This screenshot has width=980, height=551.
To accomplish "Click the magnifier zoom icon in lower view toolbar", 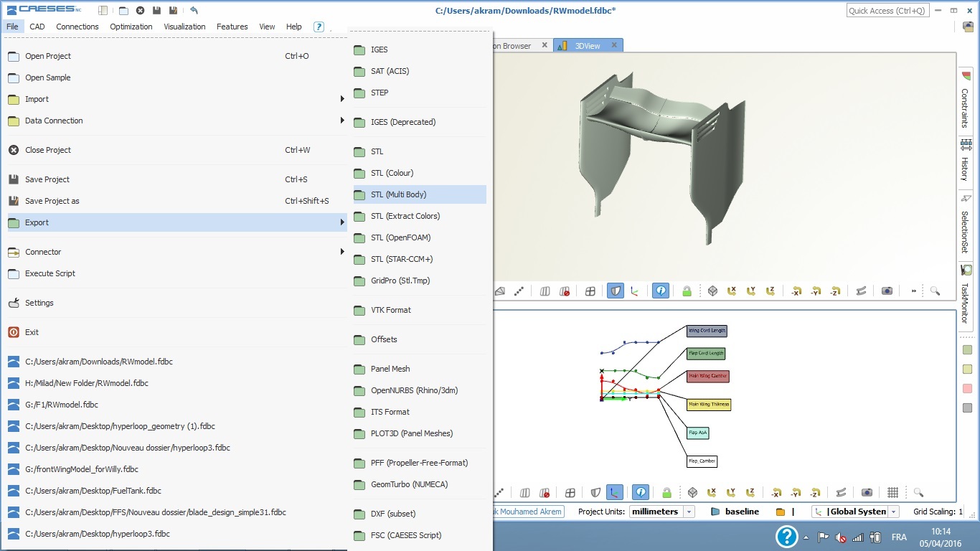I will tap(918, 492).
